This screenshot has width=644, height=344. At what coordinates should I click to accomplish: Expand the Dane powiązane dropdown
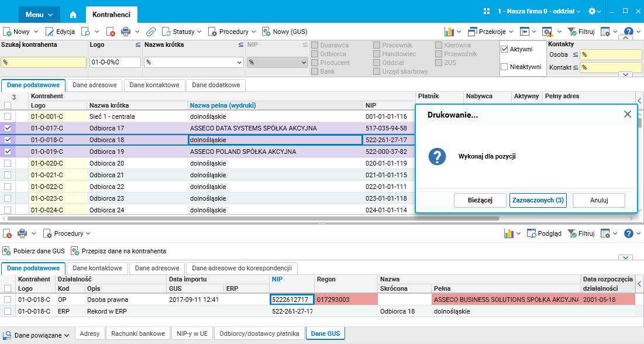[x=37, y=335]
